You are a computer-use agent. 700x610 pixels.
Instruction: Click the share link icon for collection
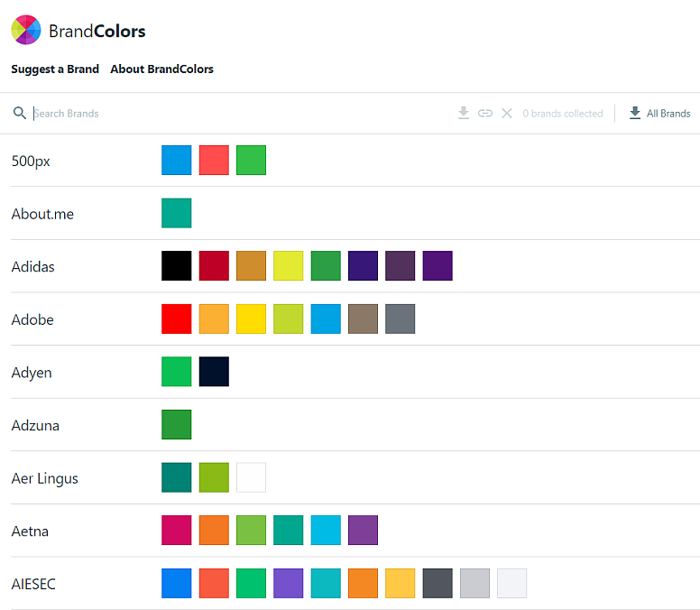pyautogui.click(x=484, y=113)
